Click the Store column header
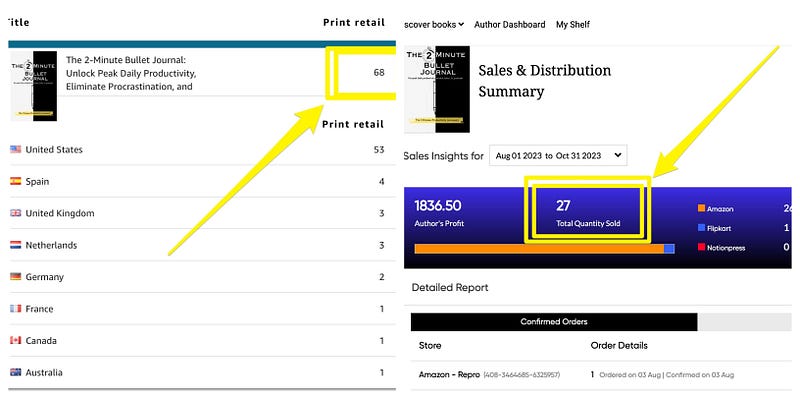This screenshot has width=800, height=407. (x=430, y=345)
